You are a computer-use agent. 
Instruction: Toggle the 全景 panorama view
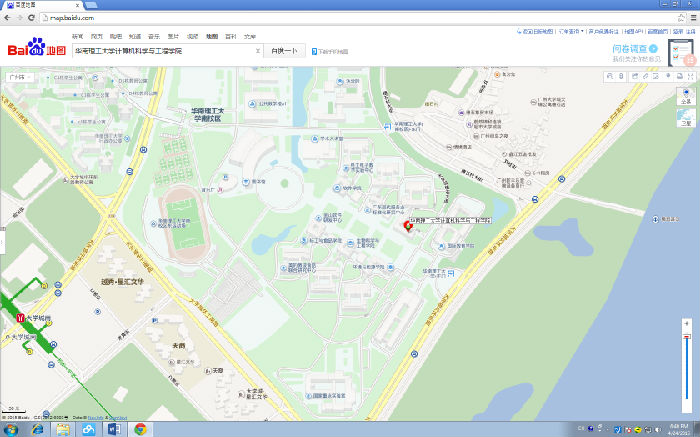coord(686,96)
